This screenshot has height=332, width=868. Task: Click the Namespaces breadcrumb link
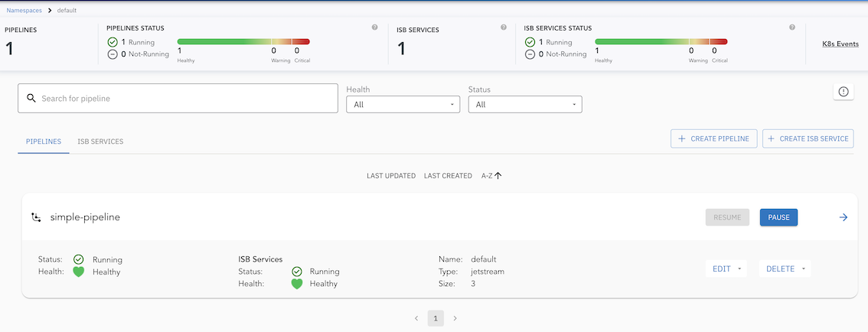click(24, 10)
